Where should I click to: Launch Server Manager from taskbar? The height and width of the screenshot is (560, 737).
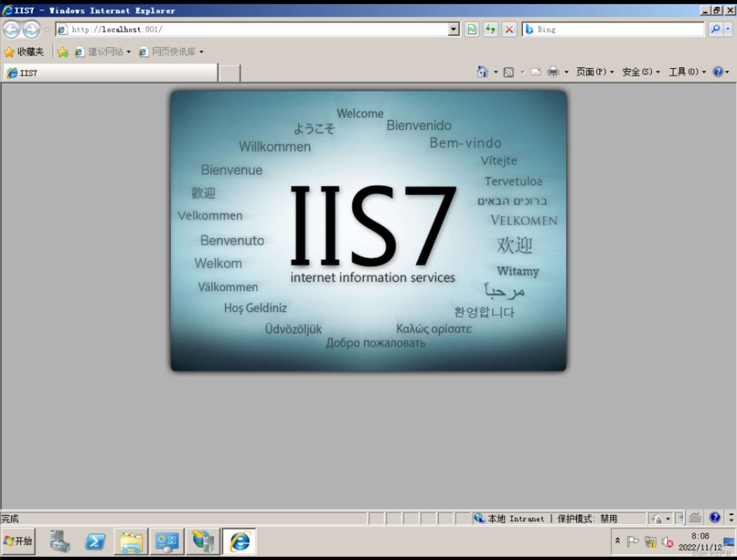click(60, 541)
